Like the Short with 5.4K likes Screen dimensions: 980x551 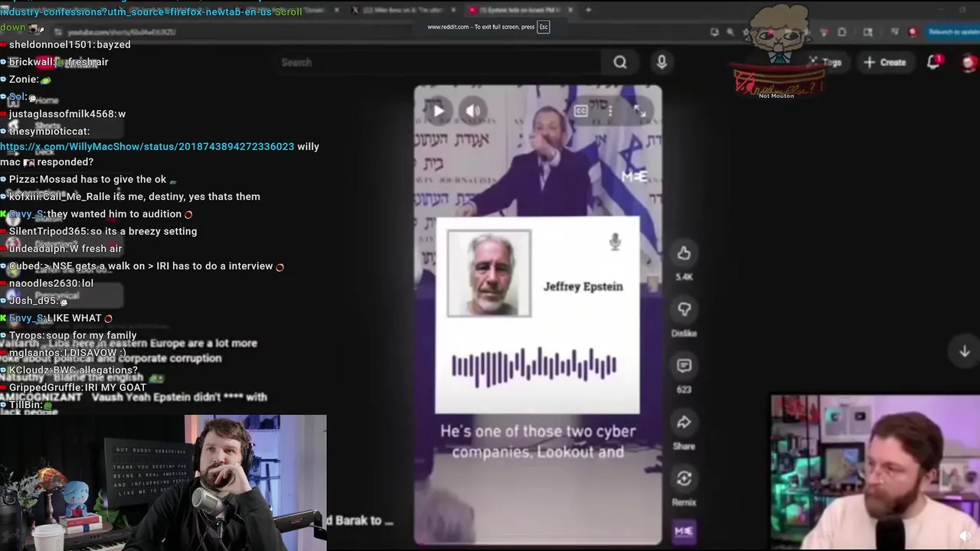[684, 253]
